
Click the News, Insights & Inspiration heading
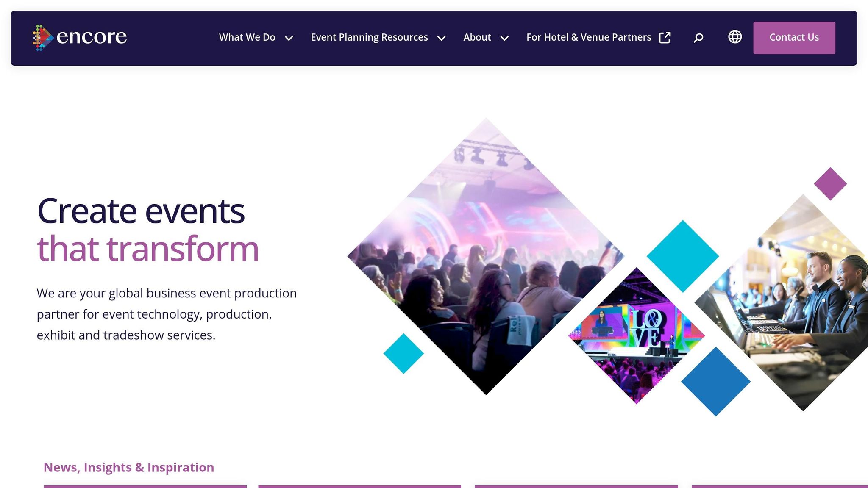pyautogui.click(x=128, y=467)
